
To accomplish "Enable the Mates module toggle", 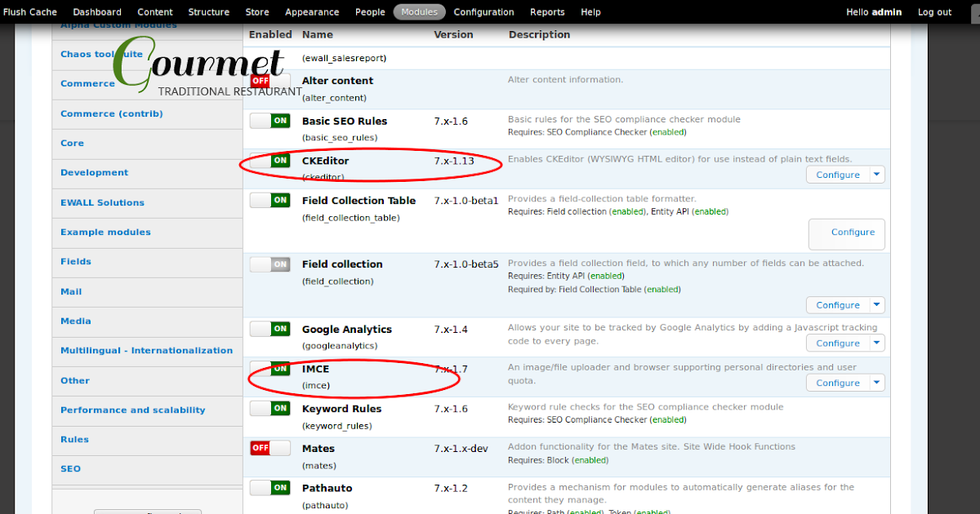I will [x=269, y=447].
